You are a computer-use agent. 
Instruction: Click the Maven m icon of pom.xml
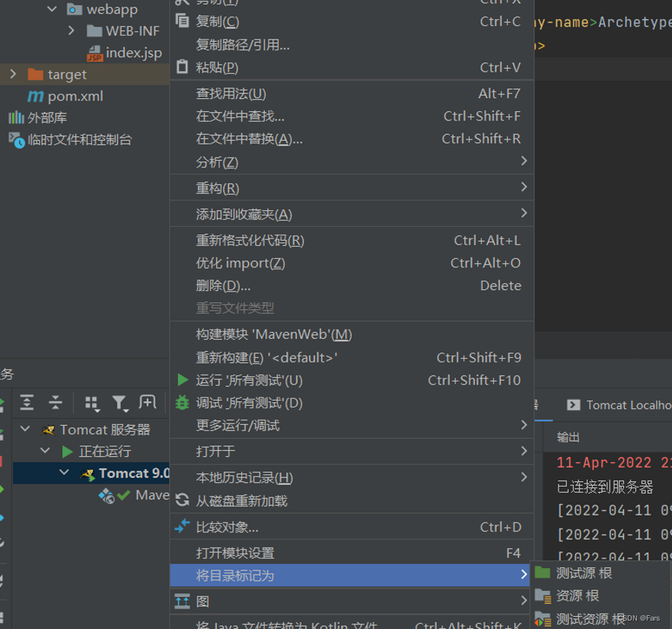click(35, 96)
